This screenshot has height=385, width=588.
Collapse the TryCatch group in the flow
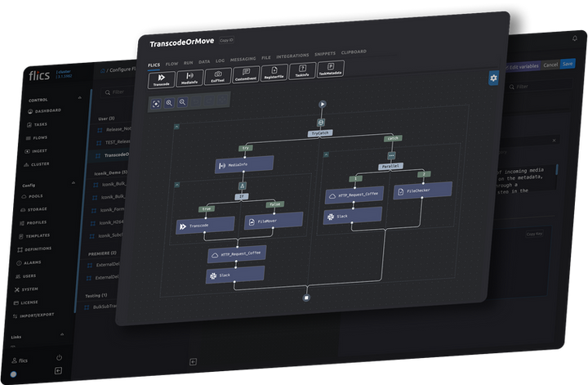[176, 127]
